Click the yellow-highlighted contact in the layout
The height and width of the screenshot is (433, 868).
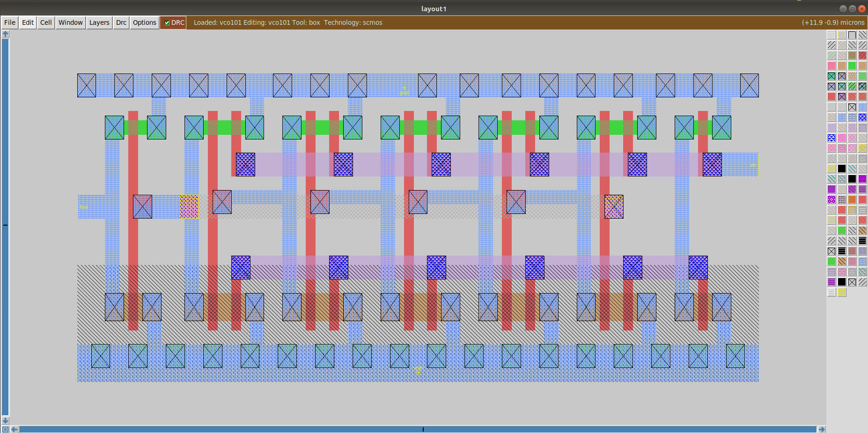tap(189, 206)
